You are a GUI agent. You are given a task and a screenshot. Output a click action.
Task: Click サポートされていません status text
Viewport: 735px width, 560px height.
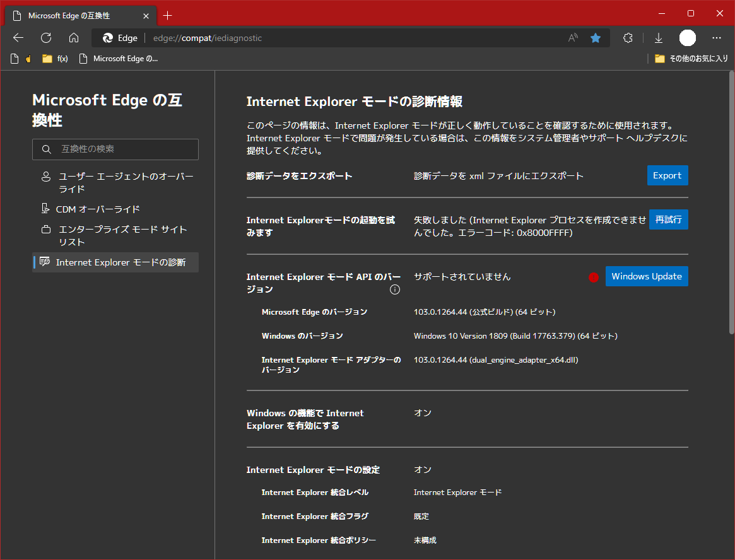462,276
